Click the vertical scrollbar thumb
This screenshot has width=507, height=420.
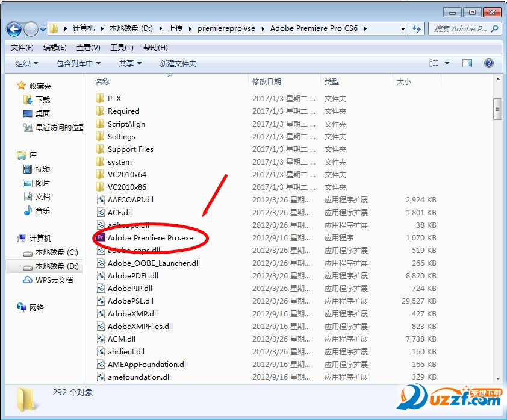tap(497, 109)
